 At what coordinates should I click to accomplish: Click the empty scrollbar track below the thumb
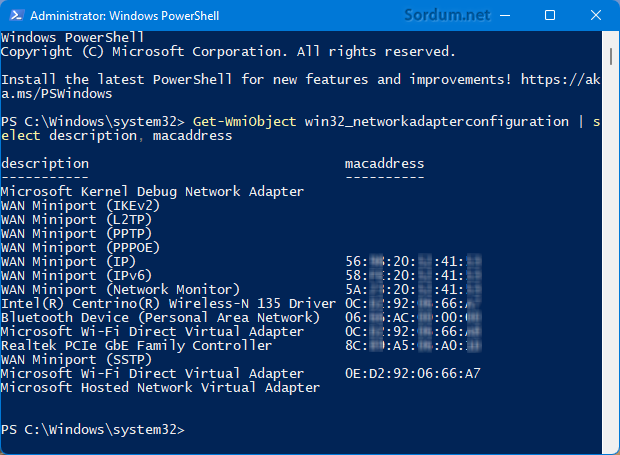[611, 257]
